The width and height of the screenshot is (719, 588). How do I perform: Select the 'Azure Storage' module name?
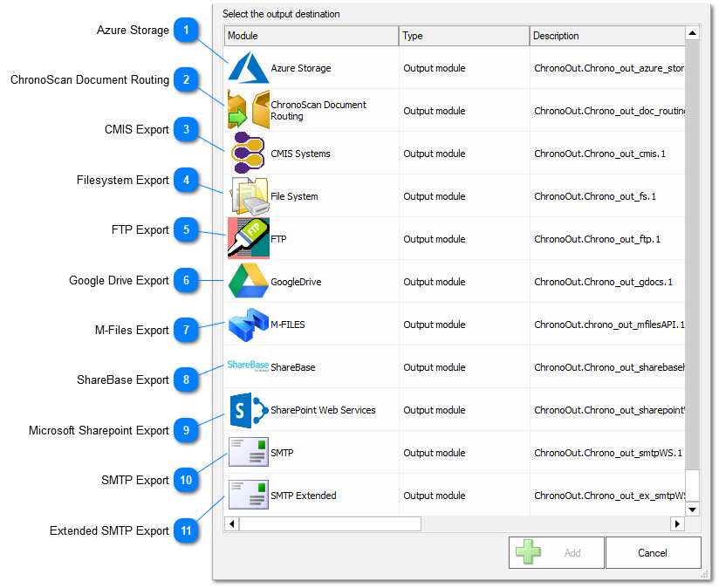coord(301,68)
